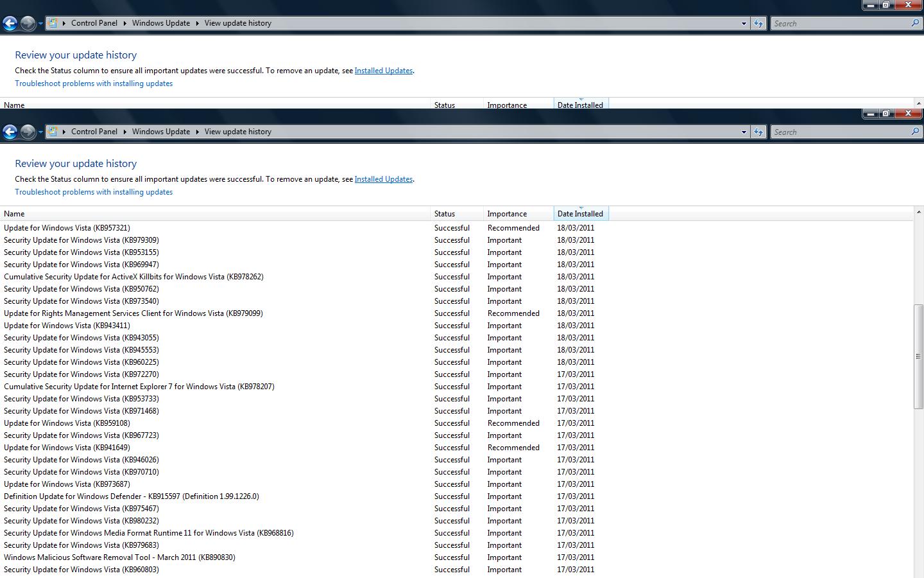
Task: Select the Security Update KB945553 row
Action: tap(456, 350)
